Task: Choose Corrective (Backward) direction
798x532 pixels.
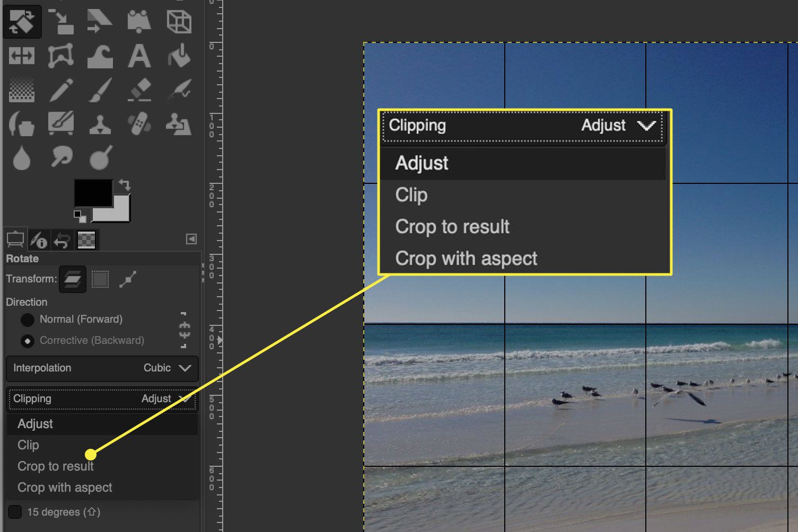Action: [x=82, y=340]
